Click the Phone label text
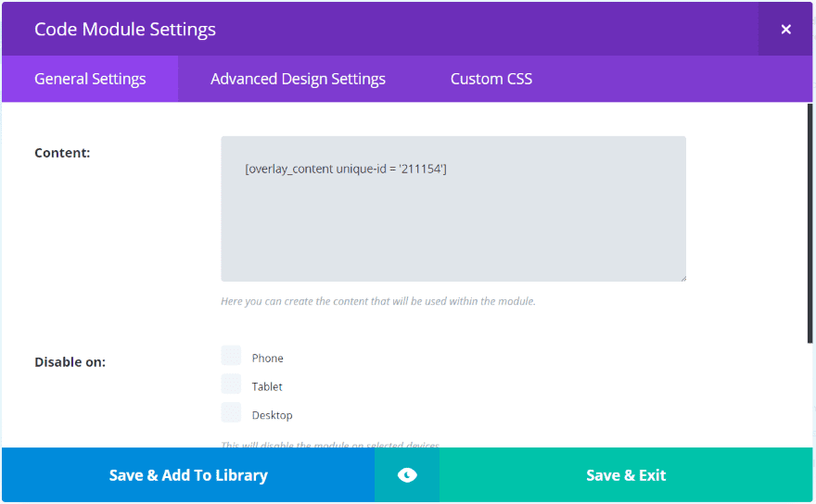 coord(268,359)
